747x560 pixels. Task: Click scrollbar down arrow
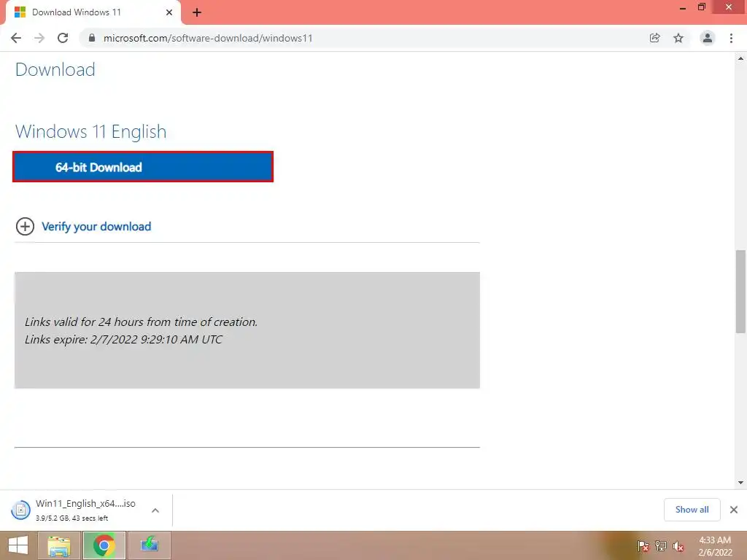pyautogui.click(x=741, y=483)
